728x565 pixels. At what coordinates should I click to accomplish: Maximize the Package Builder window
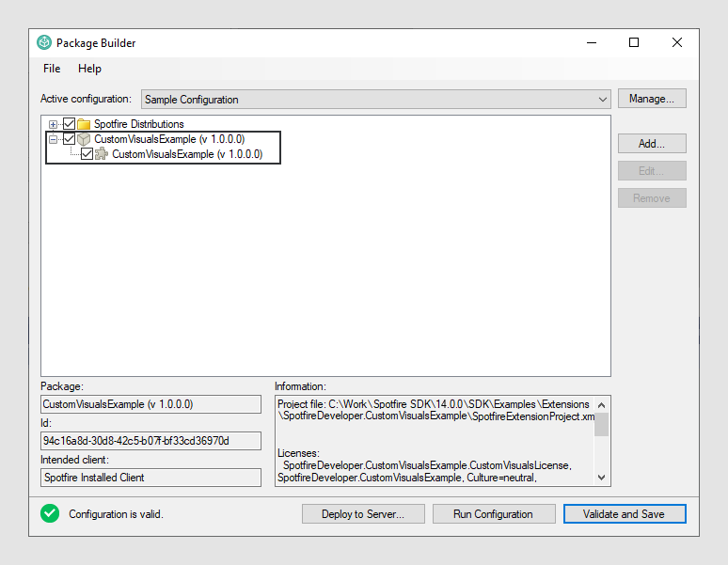(634, 42)
